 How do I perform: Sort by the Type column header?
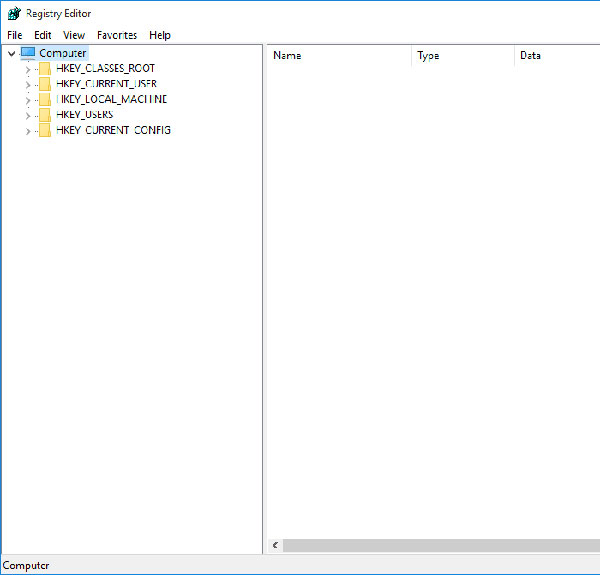(463, 56)
